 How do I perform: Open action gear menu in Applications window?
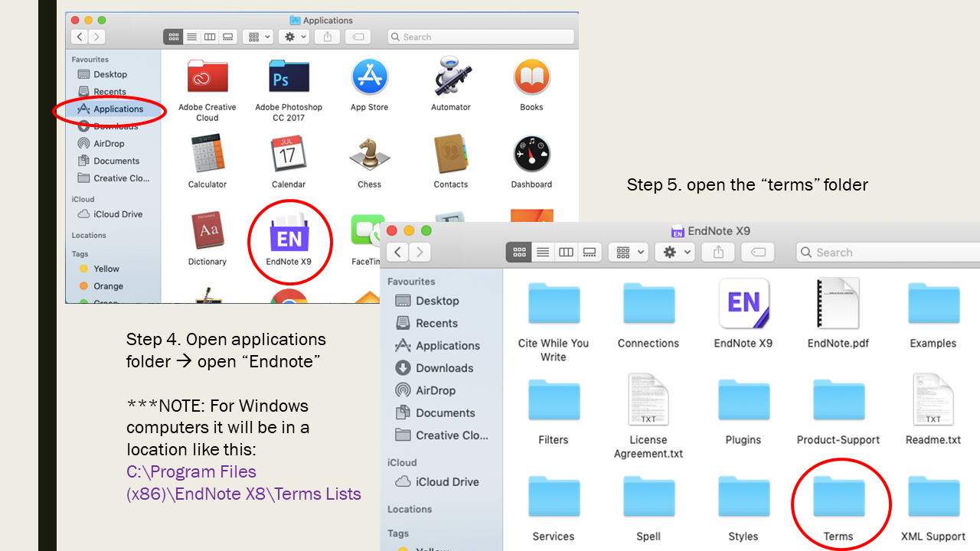294,37
